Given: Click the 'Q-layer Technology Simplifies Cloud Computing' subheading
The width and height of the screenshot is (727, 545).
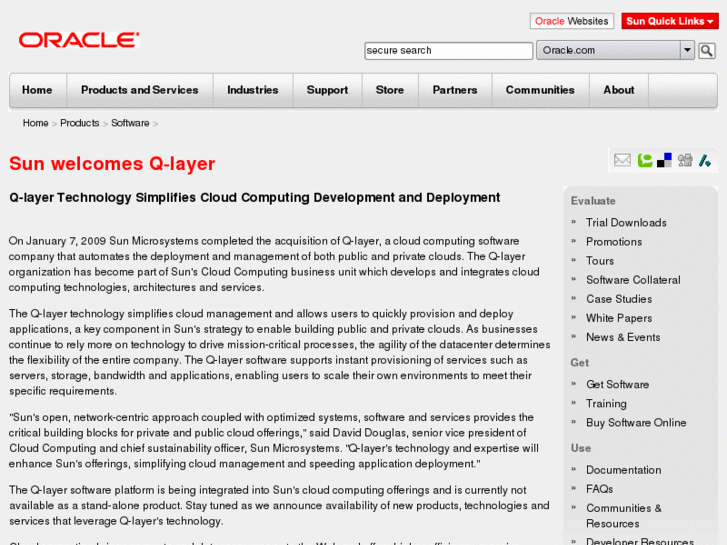Looking at the screenshot, I should pyautogui.click(x=255, y=198).
